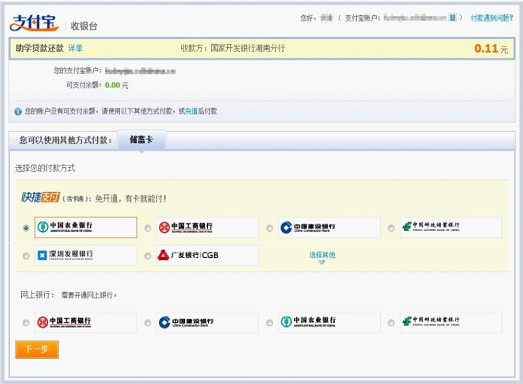Select the 深圳发展银行 radio button
Viewport: 523px width, 384px height.
coord(26,256)
